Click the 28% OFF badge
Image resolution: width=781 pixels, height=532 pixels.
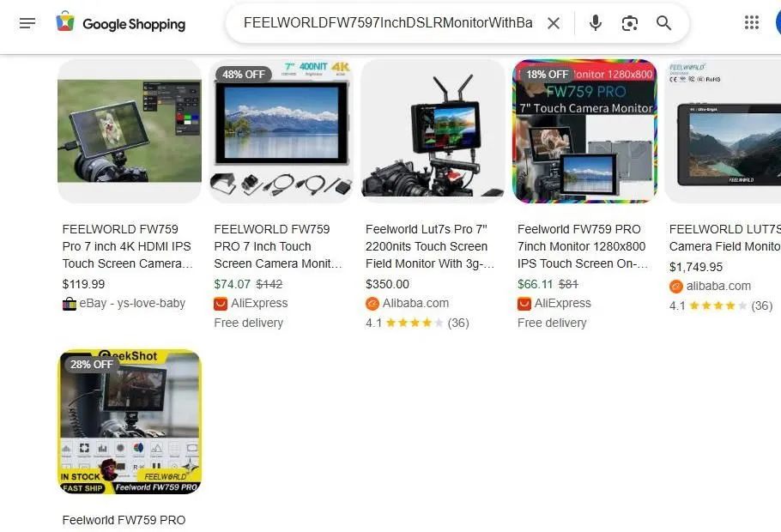tap(92, 365)
